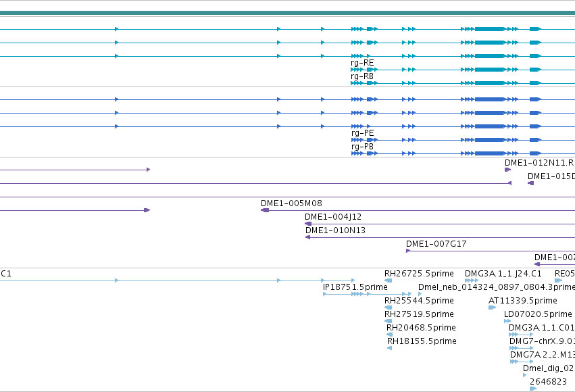This screenshot has width=575, height=392.
Task: Select the rg-RB transcript label
Action: pos(362,76)
